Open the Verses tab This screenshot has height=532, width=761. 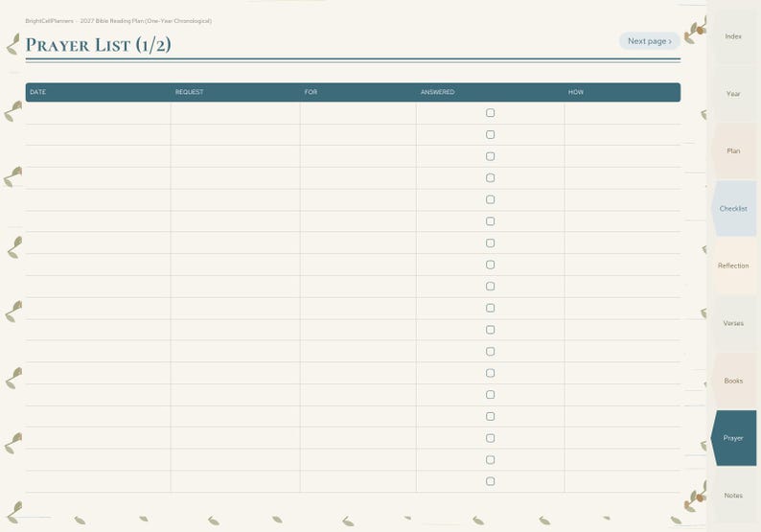[x=733, y=323]
